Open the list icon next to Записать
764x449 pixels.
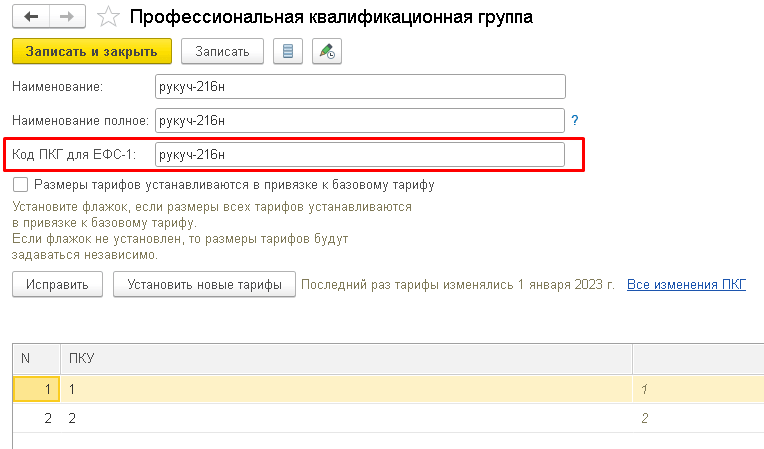coord(288,51)
